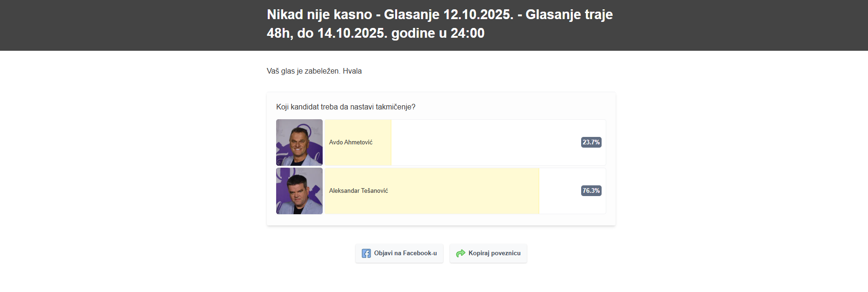The height and width of the screenshot is (292, 868).
Task: Click the 23.7% result badge
Action: tap(591, 143)
